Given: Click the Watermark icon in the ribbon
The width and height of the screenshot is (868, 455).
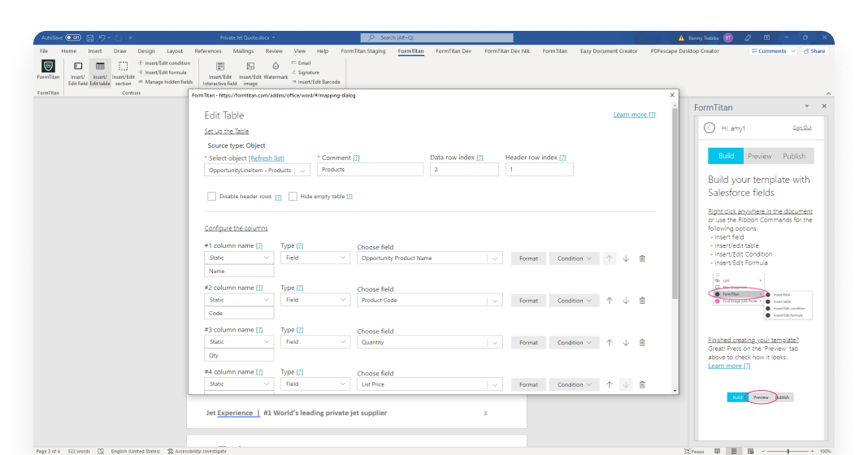Looking at the screenshot, I should (276, 67).
